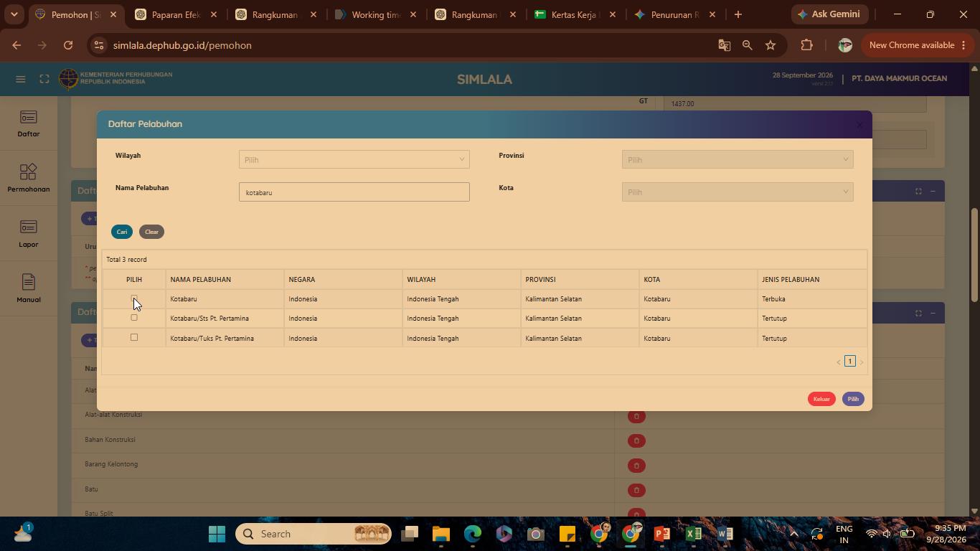Switch to the Working time tab
This screenshot has width=980, height=551.
[x=374, y=14]
